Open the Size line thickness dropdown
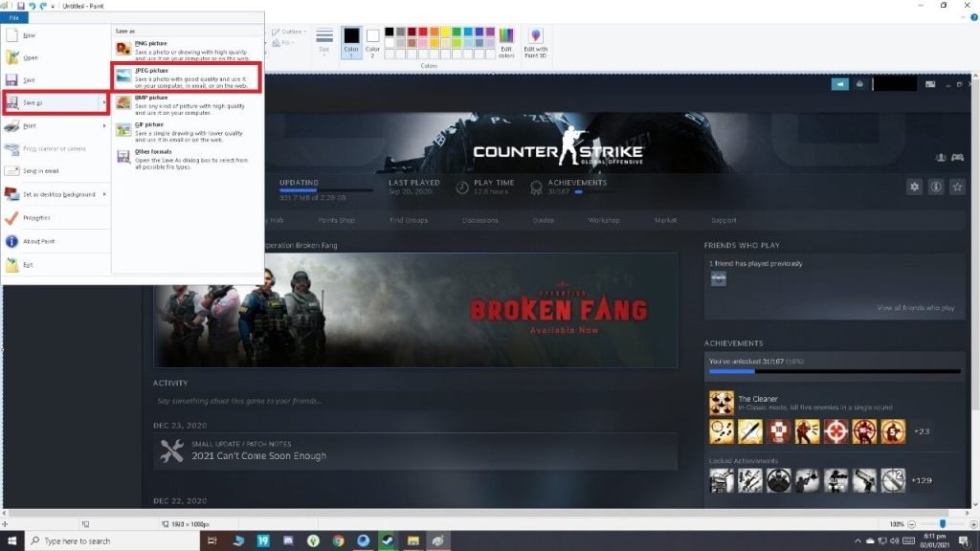 323,42
